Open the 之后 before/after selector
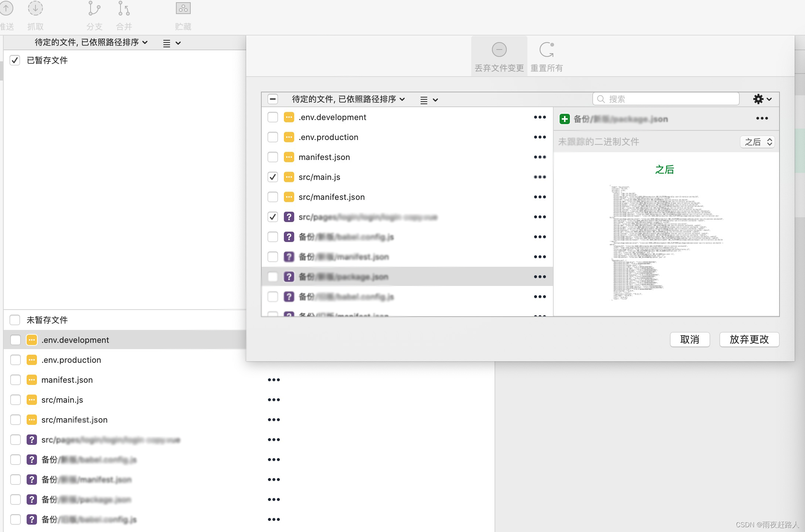 [757, 142]
